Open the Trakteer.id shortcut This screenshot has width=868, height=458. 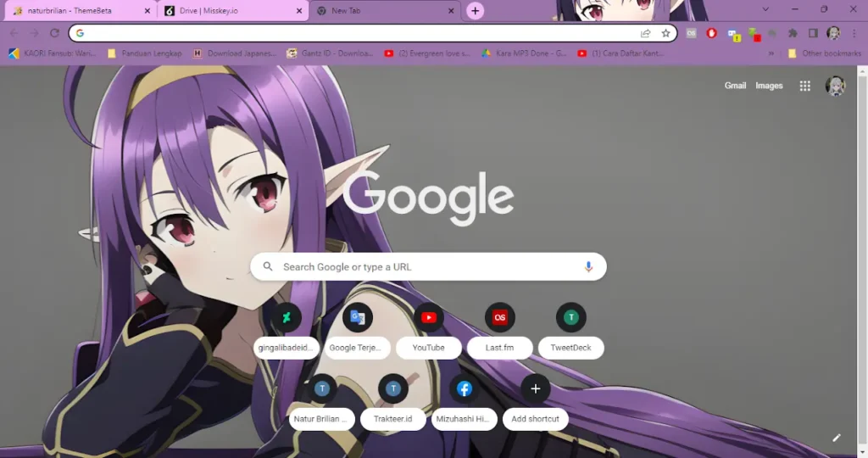click(x=393, y=402)
